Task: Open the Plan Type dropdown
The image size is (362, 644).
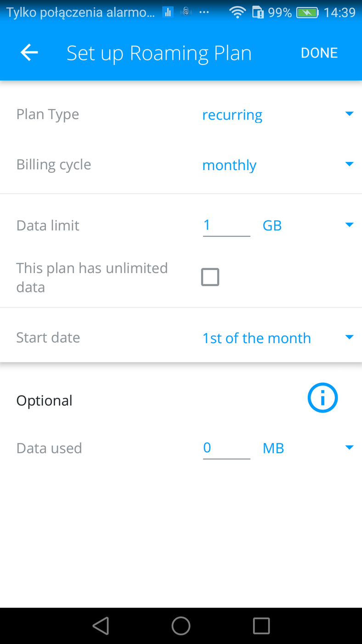Action: click(277, 115)
